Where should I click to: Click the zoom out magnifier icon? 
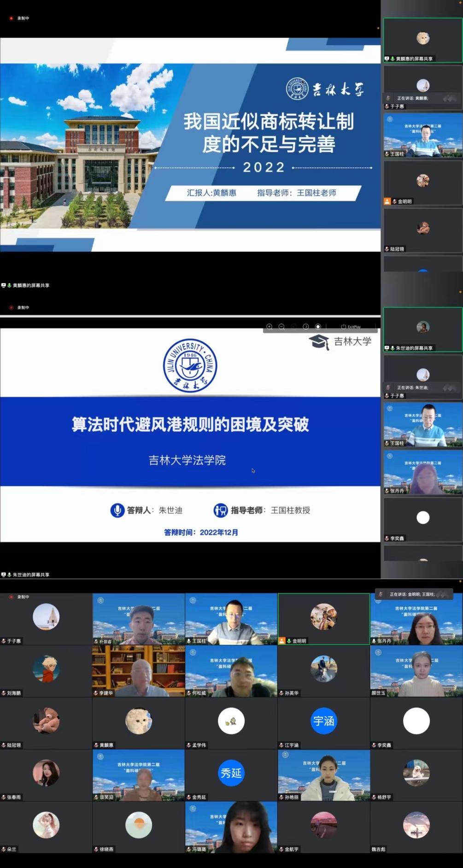[281, 327]
